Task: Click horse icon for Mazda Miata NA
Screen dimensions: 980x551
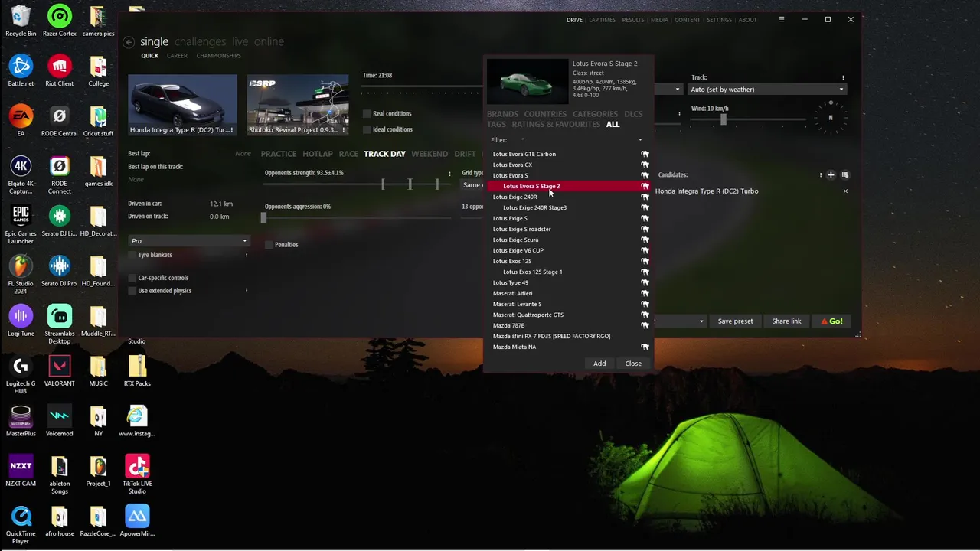Action: tap(645, 347)
